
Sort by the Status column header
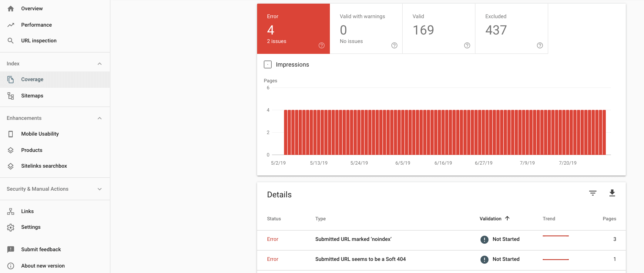[x=274, y=219]
